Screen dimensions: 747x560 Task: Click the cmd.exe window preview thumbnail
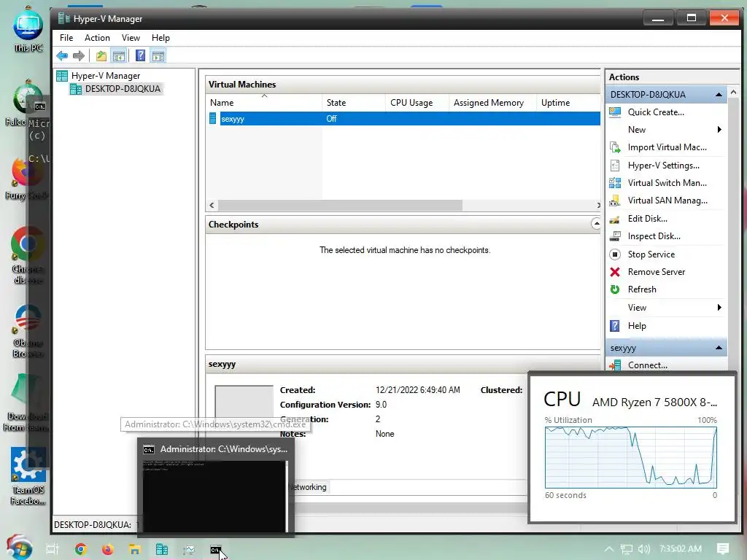pyautogui.click(x=214, y=495)
